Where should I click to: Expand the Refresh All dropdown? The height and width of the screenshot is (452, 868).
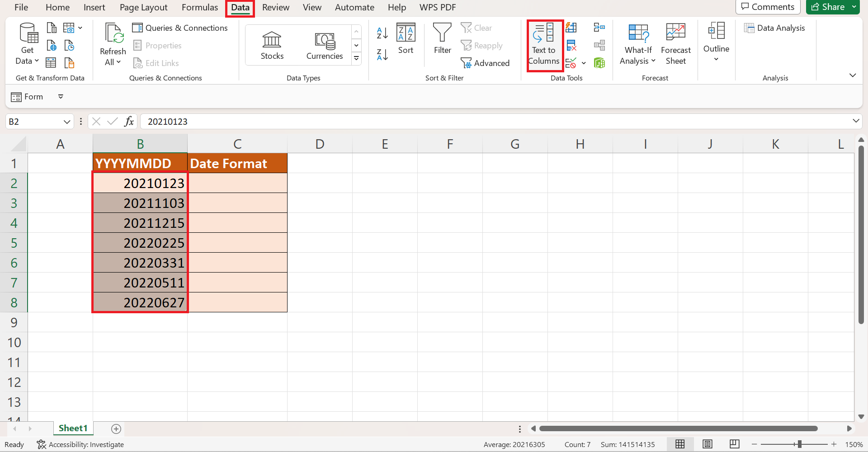(112, 43)
